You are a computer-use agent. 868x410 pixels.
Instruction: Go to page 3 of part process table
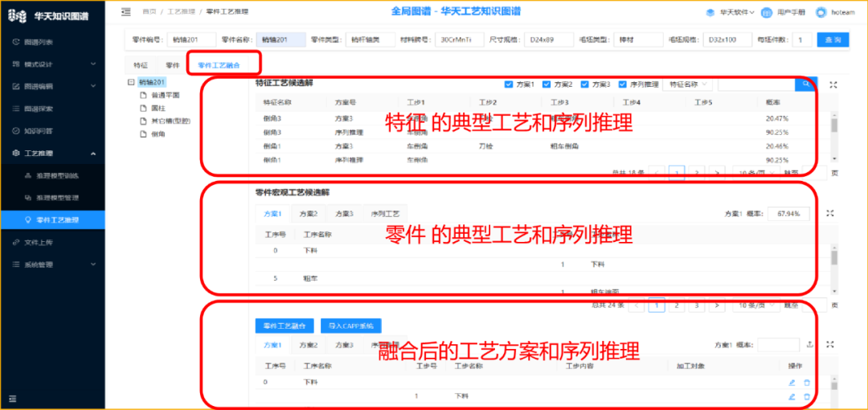tap(696, 305)
